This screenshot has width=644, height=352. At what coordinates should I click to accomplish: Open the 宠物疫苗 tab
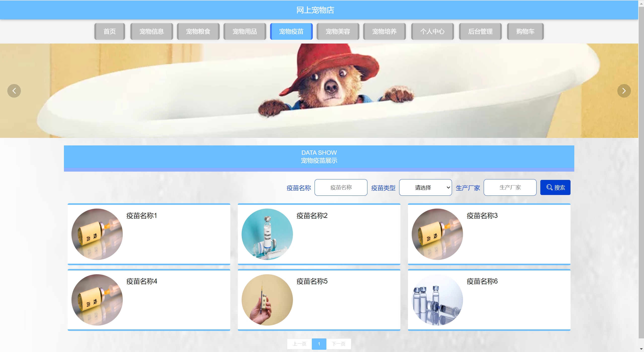(291, 31)
